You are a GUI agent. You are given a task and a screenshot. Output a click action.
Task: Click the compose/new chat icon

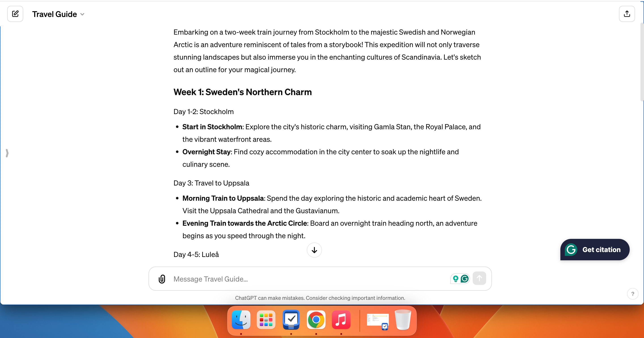click(x=15, y=14)
